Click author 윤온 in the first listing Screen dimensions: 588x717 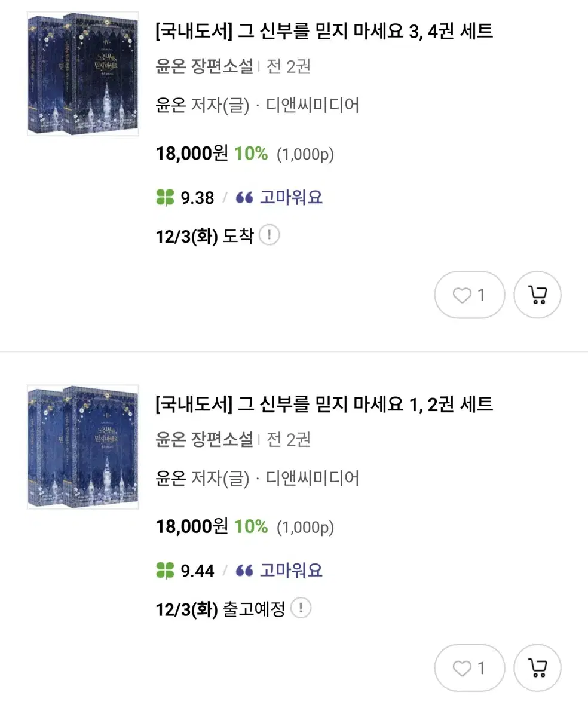(170, 105)
